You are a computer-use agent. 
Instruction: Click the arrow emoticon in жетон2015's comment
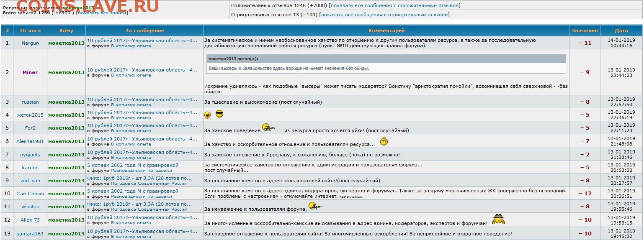coord(207,115)
